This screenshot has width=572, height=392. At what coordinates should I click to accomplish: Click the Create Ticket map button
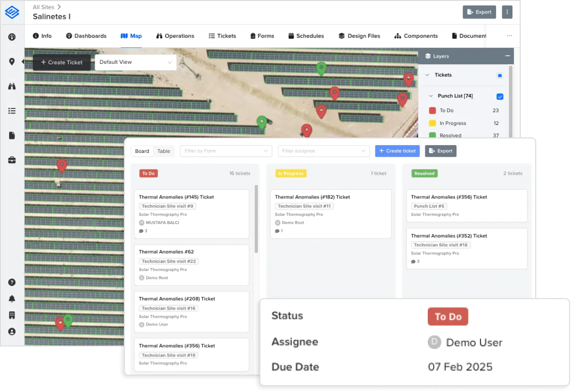click(x=61, y=62)
